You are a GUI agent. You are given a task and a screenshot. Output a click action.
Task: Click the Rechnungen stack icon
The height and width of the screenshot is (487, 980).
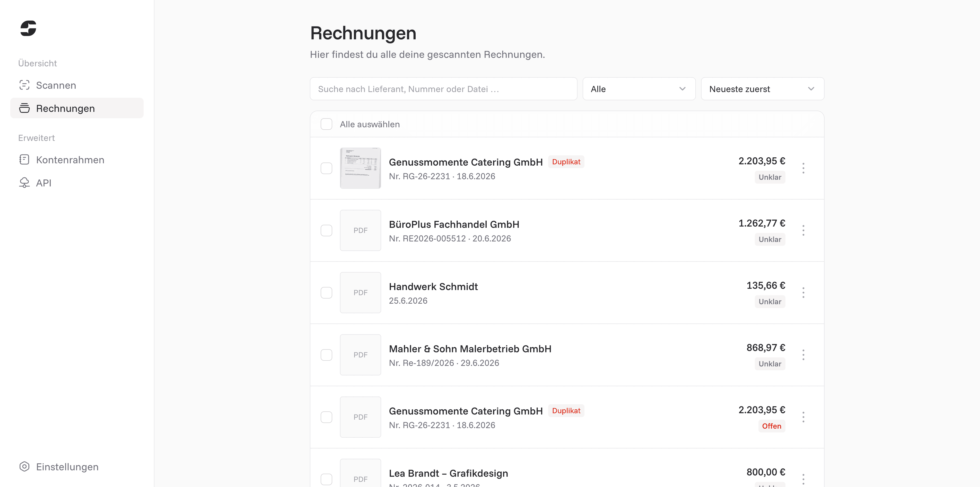click(24, 108)
